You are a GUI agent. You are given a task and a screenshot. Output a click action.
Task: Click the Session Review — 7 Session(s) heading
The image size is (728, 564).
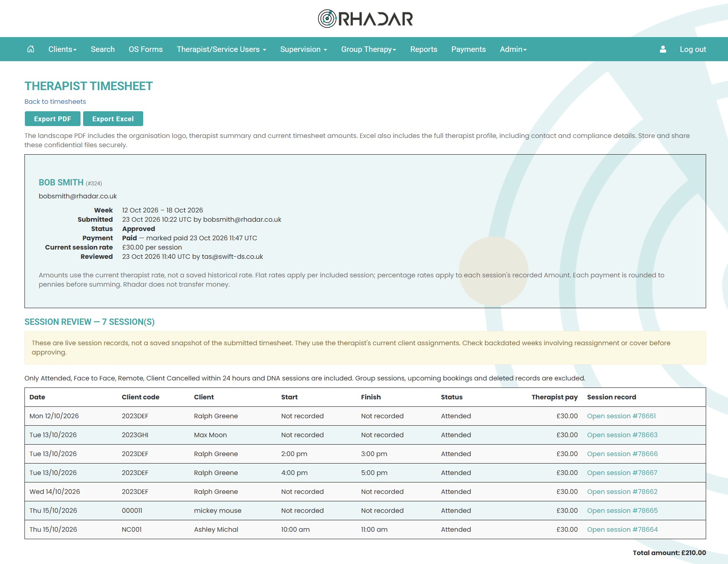point(89,322)
